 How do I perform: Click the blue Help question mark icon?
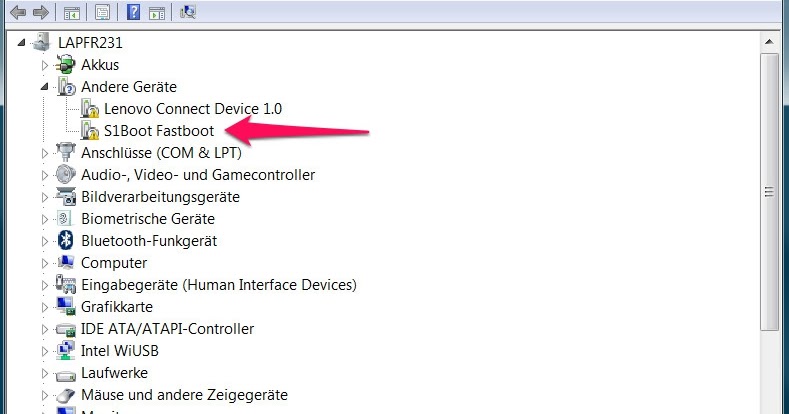(133, 13)
